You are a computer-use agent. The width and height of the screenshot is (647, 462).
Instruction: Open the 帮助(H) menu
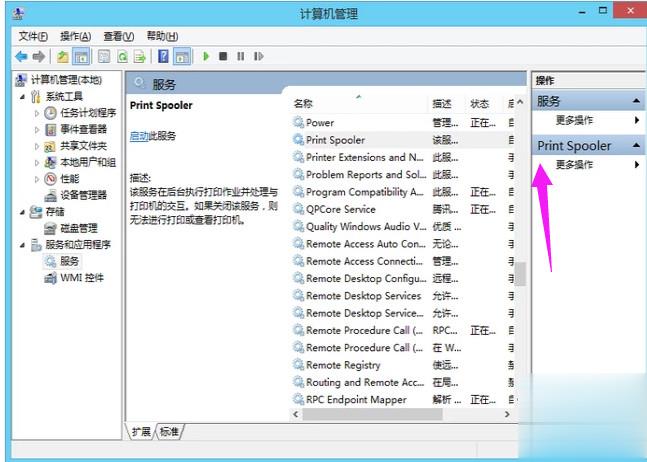163,36
